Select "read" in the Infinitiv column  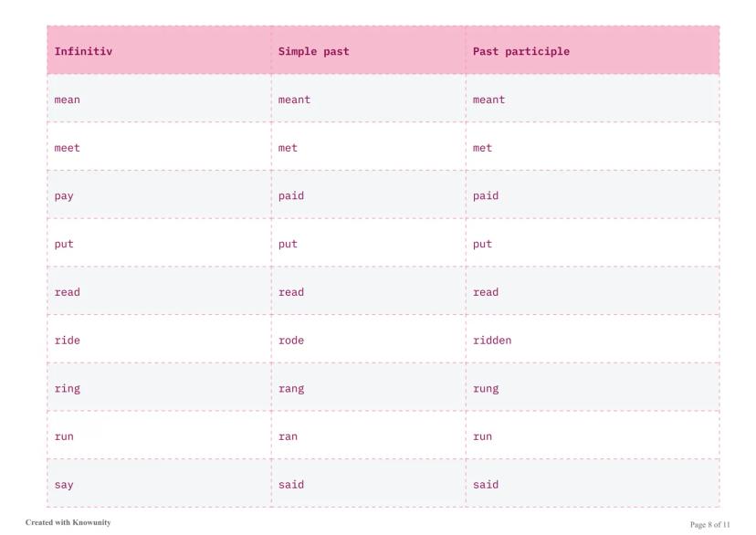[68, 292]
